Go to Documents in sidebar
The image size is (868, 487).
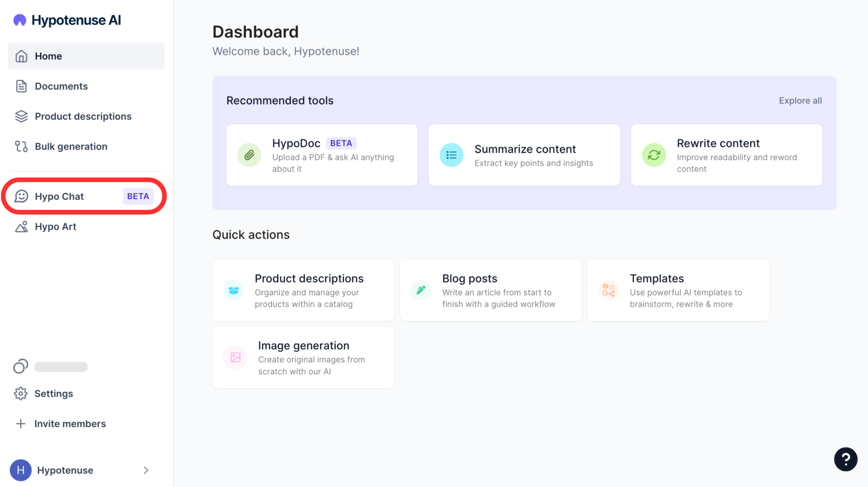[61, 86]
